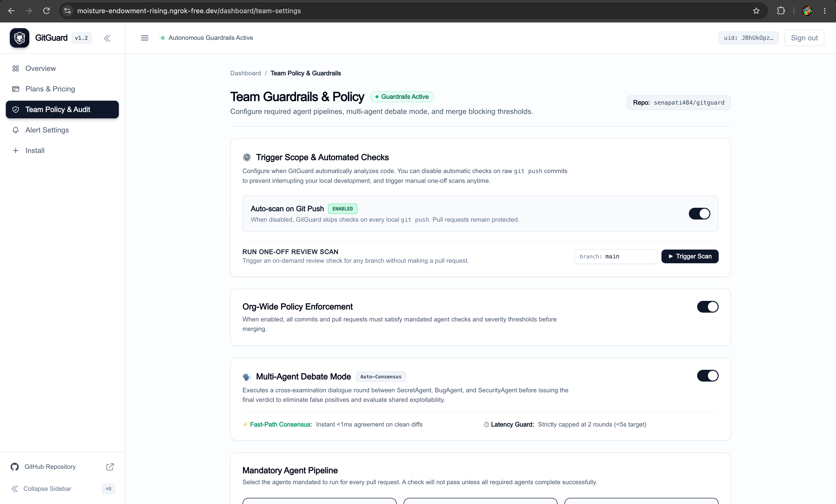Open browser extensions puzzle icon
The image size is (836, 504).
[x=781, y=11]
